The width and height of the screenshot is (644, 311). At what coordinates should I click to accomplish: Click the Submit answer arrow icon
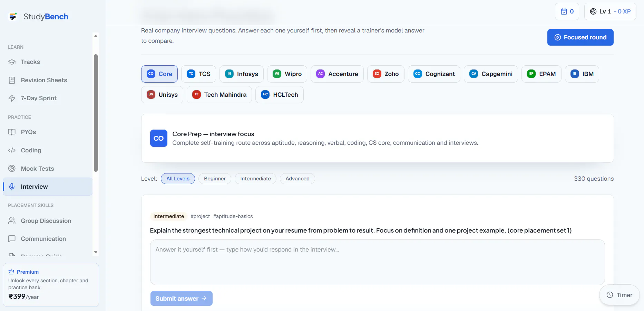click(204, 298)
